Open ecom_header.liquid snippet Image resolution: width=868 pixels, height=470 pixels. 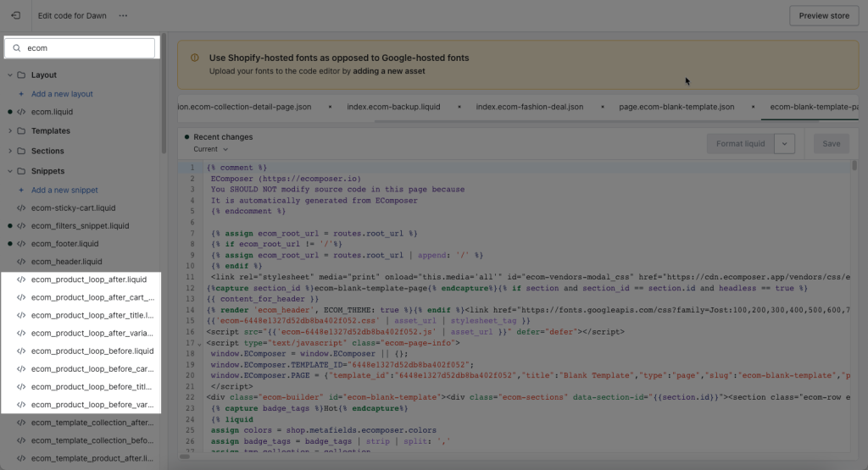pyautogui.click(x=66, y=262)
